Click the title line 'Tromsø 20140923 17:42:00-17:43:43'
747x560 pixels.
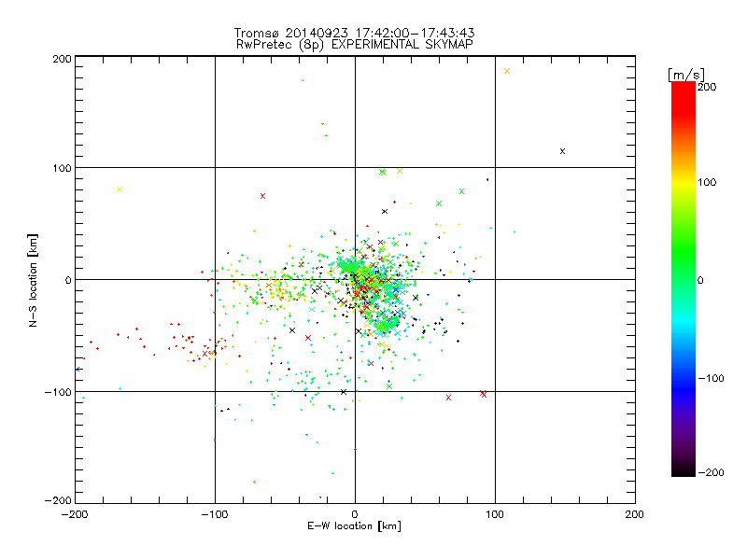tap(355, 33)
